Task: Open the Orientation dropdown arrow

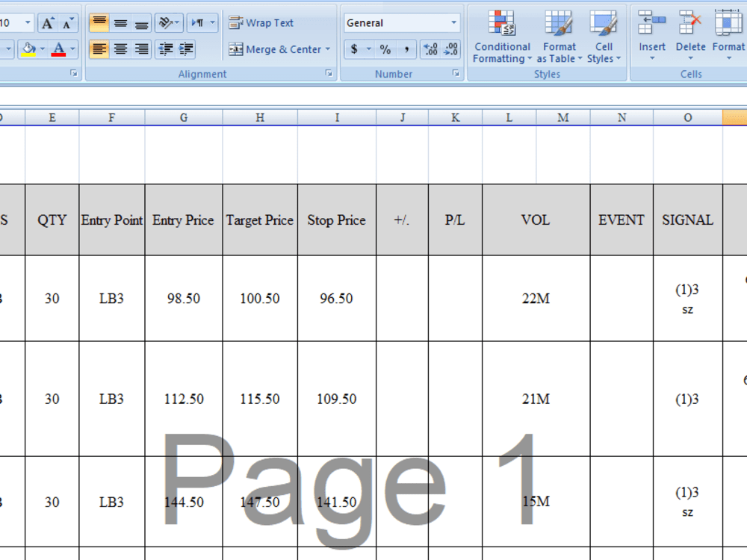Action: click(x=176, y=22)
